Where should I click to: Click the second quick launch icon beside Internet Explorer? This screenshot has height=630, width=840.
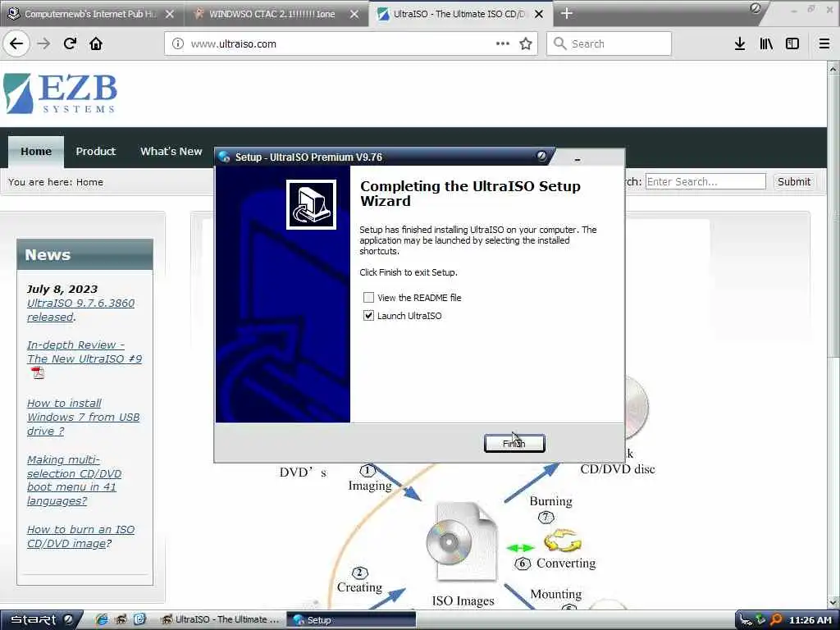pyautogui.click(x=121, y=619)
